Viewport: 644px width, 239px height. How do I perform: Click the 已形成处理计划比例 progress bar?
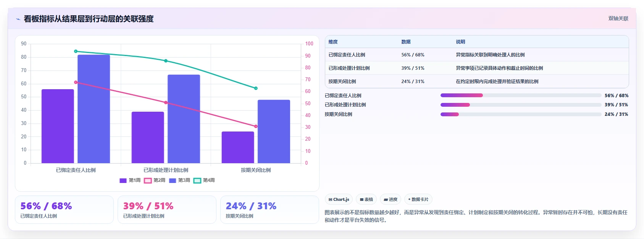[521, 105]
